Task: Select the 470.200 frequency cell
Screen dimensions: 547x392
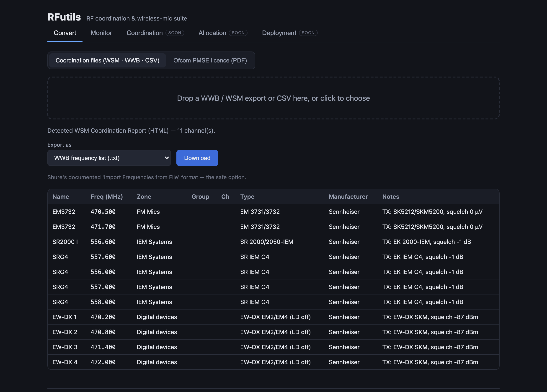Action: [103, 317]
